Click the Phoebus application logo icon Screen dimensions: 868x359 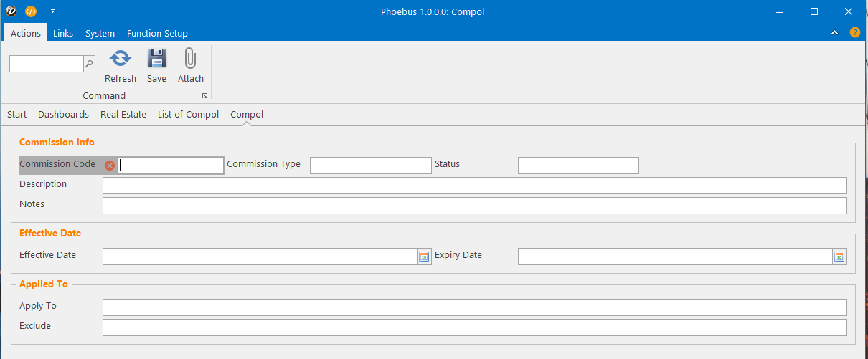point(11,11)
